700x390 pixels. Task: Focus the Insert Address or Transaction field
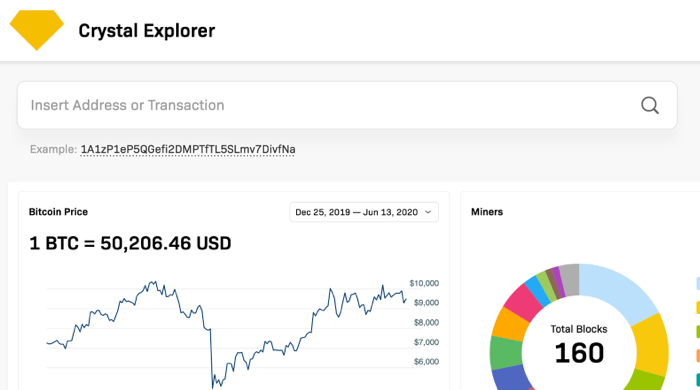tap(347, 105)
